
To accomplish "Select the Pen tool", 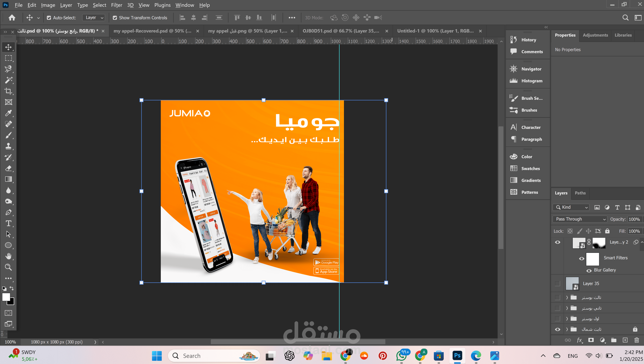I will point(8,212).
